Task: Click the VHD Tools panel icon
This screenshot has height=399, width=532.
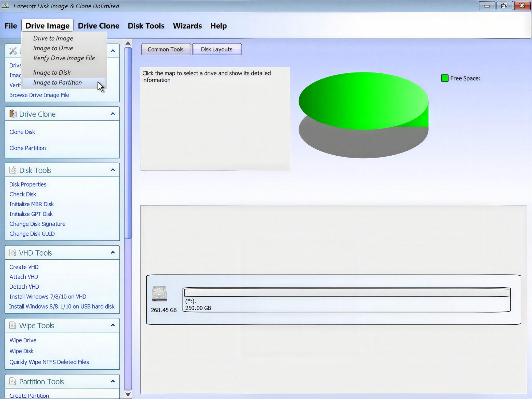Action: pyautogui.click(x=13, y=253)
